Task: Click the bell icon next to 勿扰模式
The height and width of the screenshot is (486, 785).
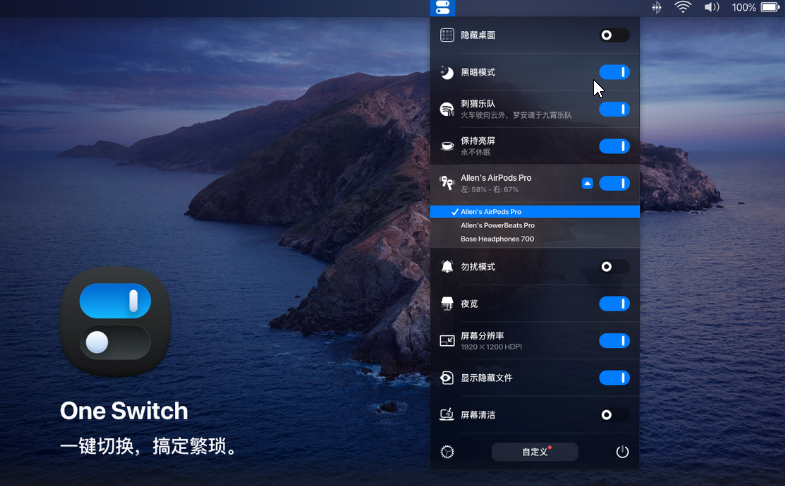Action: (x=447, y=267)
